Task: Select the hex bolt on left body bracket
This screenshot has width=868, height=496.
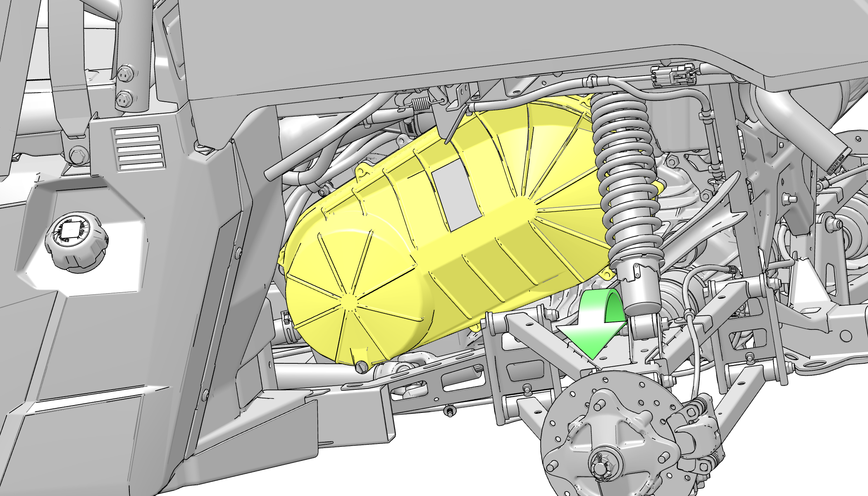Action: pyautogui.click(x=79, y=156)
